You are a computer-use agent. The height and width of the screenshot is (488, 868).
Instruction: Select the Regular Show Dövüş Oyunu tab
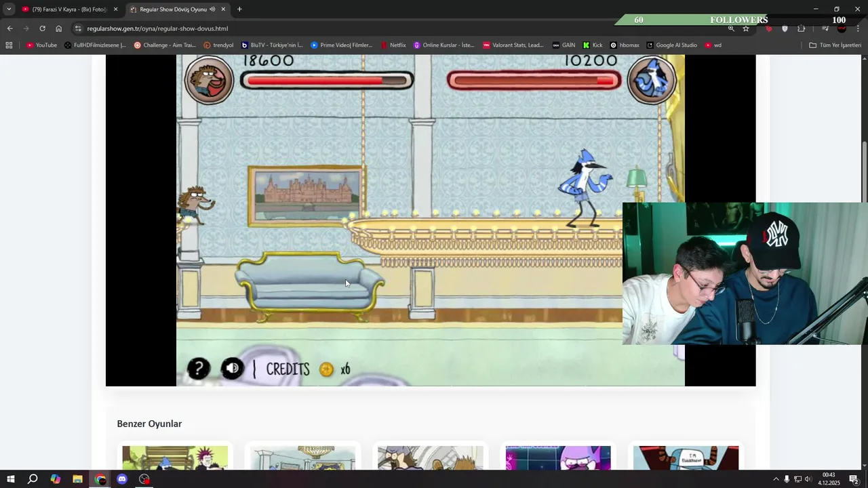pos(173,9)
